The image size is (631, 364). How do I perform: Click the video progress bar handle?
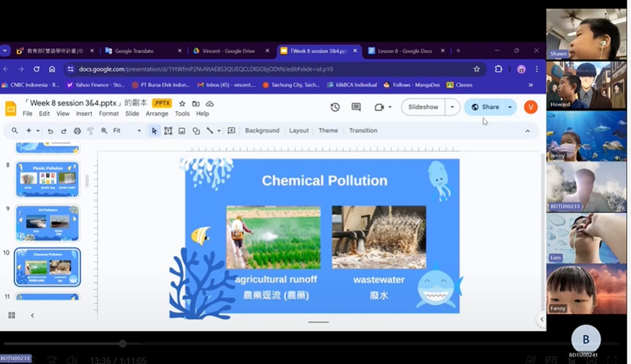[123, 343]
